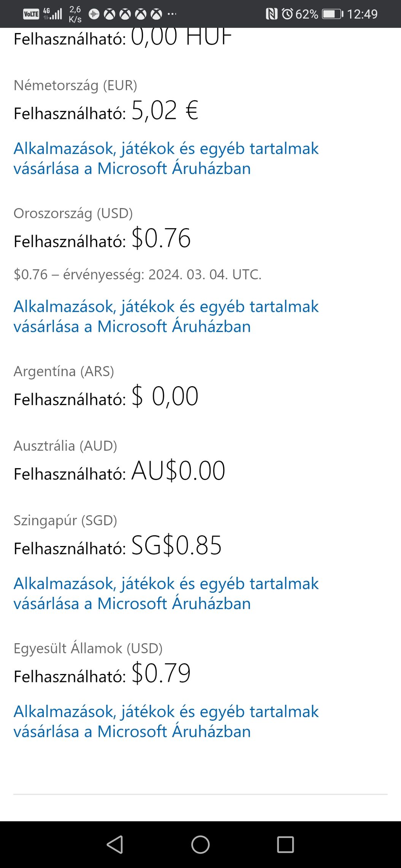Open Microsoft Áruház link under Egyesült Államok
Image resolution: width=401 pixels, height=868 pixels.
[x=166, y=721]
